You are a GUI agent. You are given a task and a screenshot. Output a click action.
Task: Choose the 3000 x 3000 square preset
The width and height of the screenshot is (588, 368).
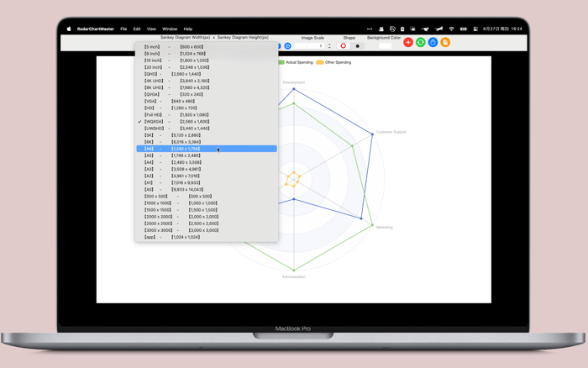click(x=207, y=230)
